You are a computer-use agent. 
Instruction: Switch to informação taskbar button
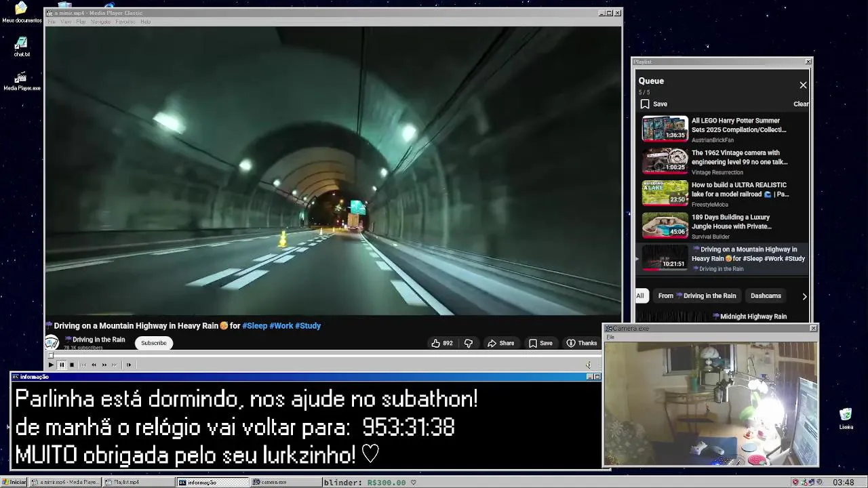click(x=212, y=482)
